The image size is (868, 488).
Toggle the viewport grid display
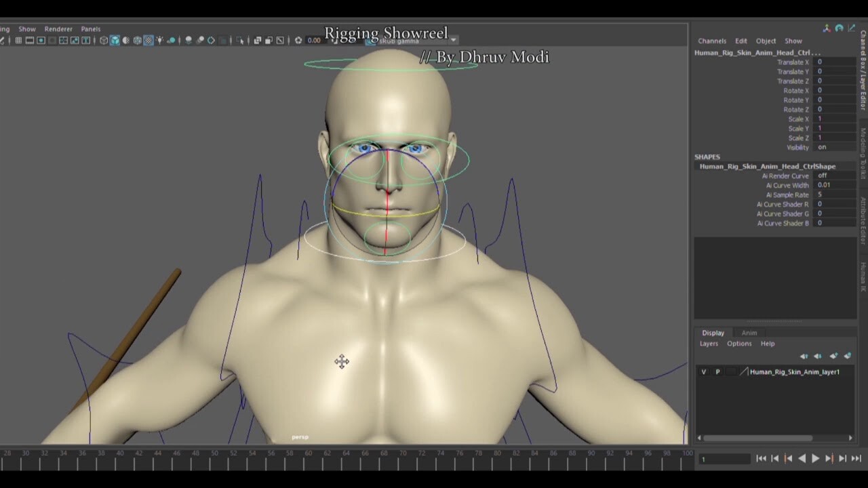(18, 41)
